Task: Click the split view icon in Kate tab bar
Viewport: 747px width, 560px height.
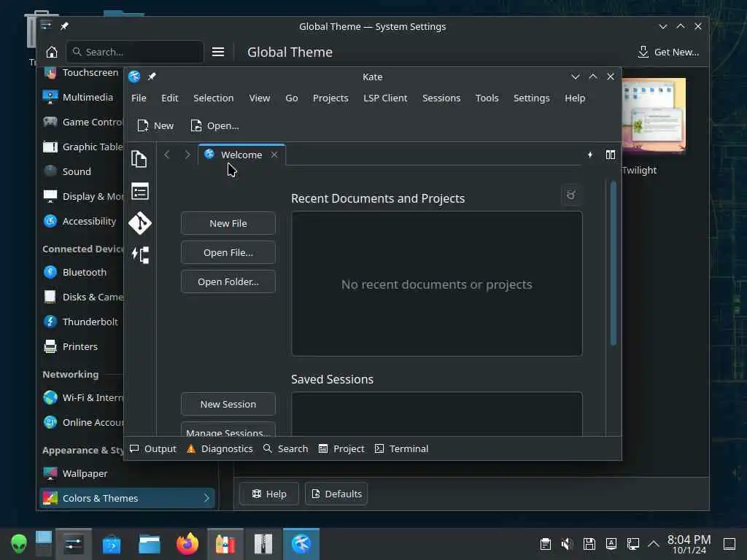Action: pos(611,155)
